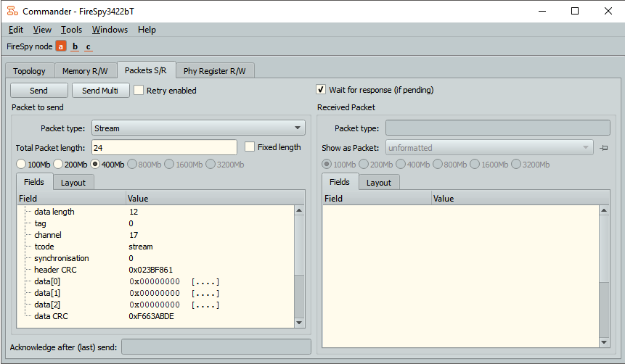Switch to the Topology tab

pos(29,71)
